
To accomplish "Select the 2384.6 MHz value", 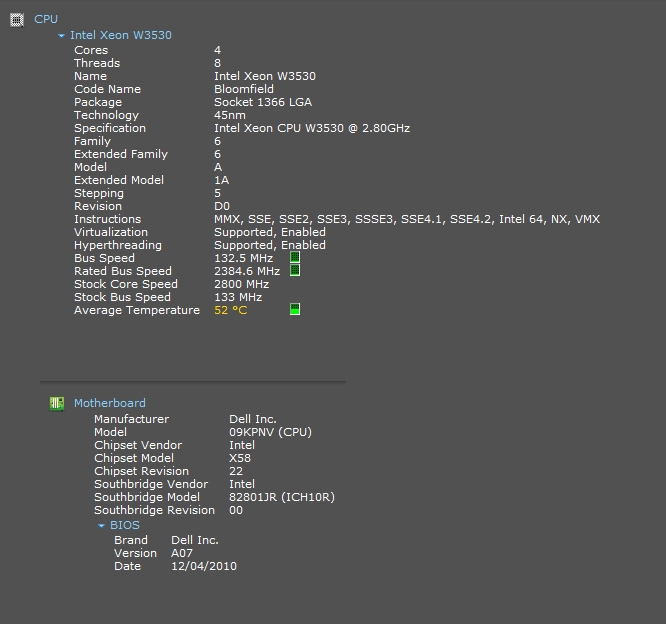I will pos(247,271).
